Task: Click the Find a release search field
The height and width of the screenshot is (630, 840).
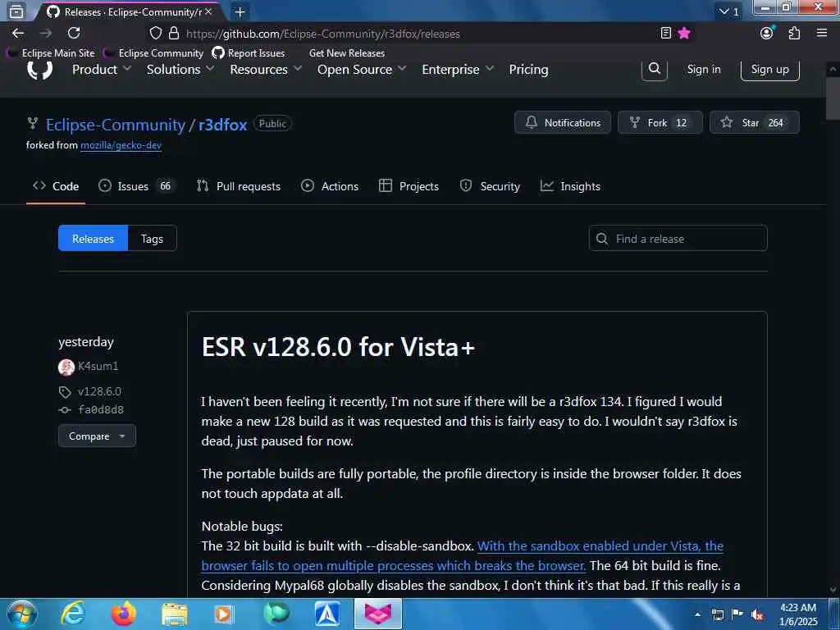Action: (678, 239)
